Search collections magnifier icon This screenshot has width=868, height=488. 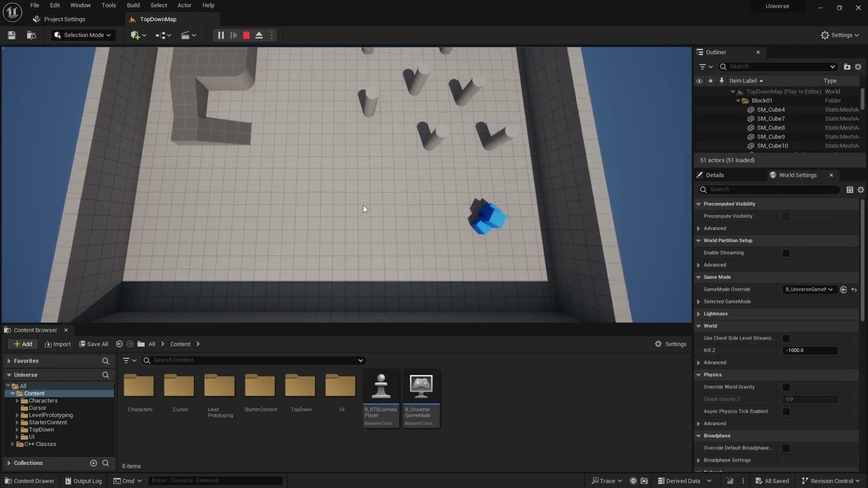pos(105,463)
